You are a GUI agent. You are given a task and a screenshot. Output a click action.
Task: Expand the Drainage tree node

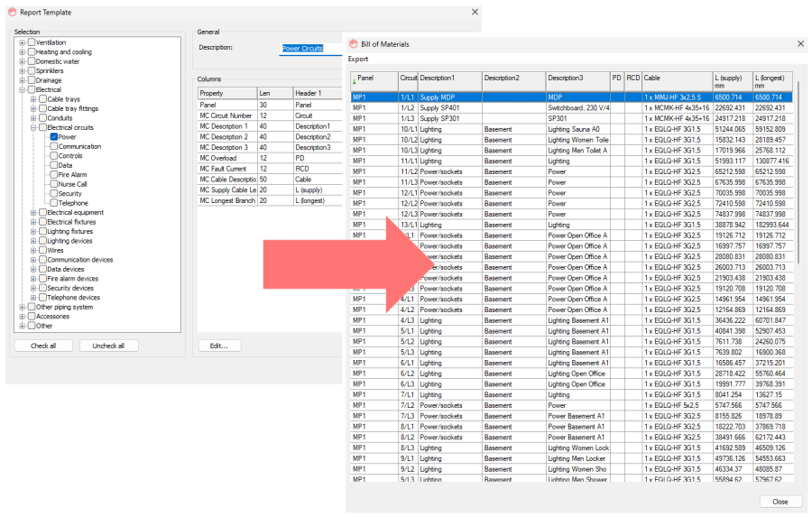click(x=23, y=80)
